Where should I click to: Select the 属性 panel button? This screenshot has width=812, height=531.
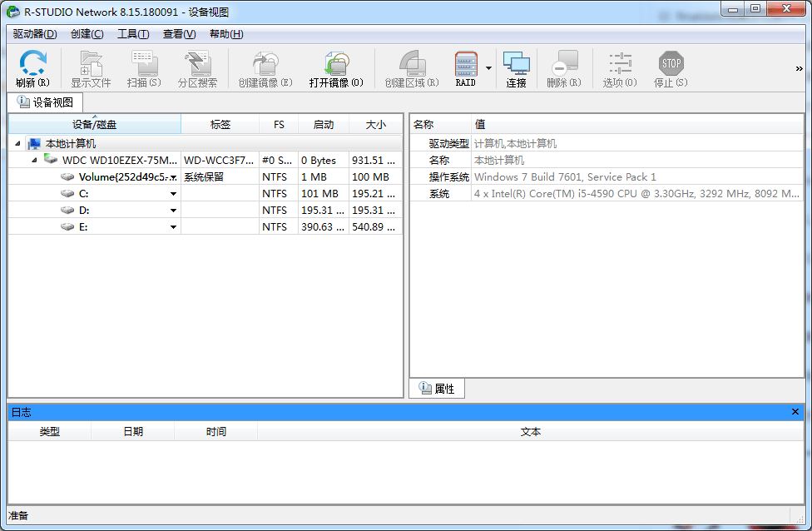pyautogui.click(x=436, y=388)
